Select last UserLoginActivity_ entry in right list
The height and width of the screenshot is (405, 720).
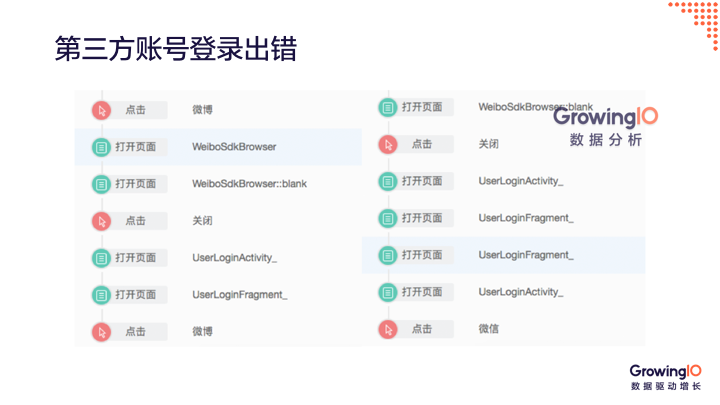[x=520, y=292]
